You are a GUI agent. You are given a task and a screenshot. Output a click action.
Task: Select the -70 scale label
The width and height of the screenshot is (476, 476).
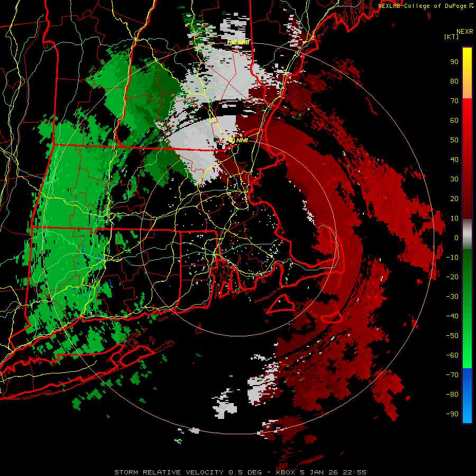tap(452, 375)
